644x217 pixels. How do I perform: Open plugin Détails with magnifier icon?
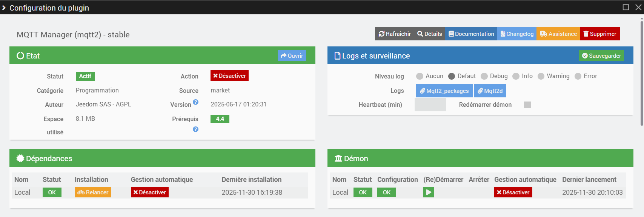[429, 34]
